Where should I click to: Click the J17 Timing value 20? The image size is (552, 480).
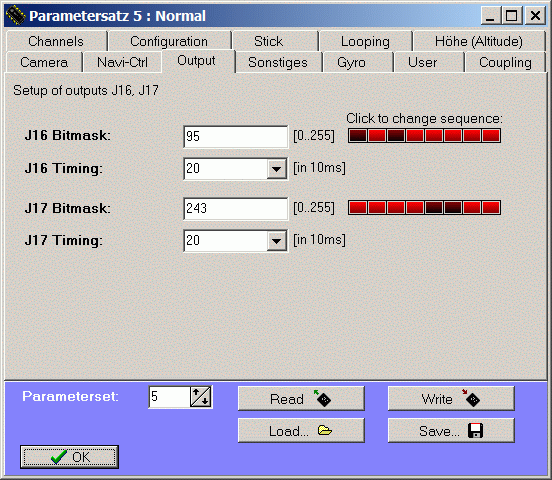pos(193,241)
